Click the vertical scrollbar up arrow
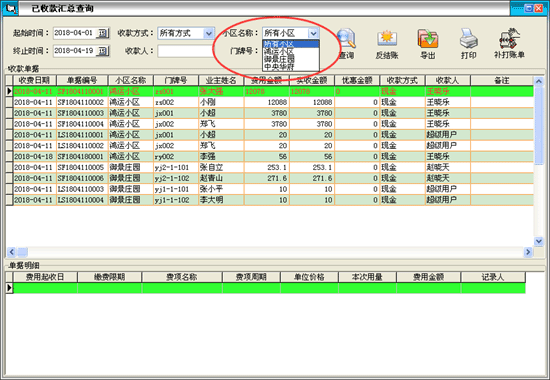The width and height of the screenshot is (550, 380). pos(538,81)
